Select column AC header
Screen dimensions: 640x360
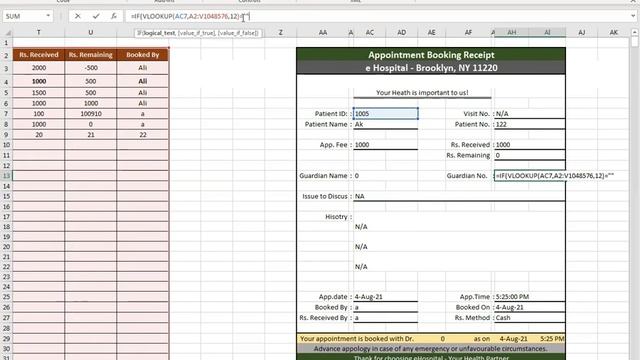pyautogui.click(x=370, y=32)
